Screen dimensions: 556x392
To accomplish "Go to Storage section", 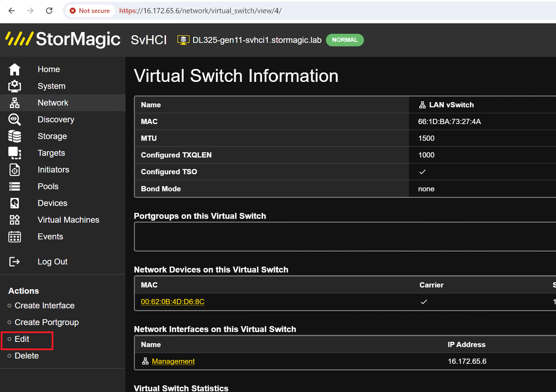I will [x=52, y=136].
